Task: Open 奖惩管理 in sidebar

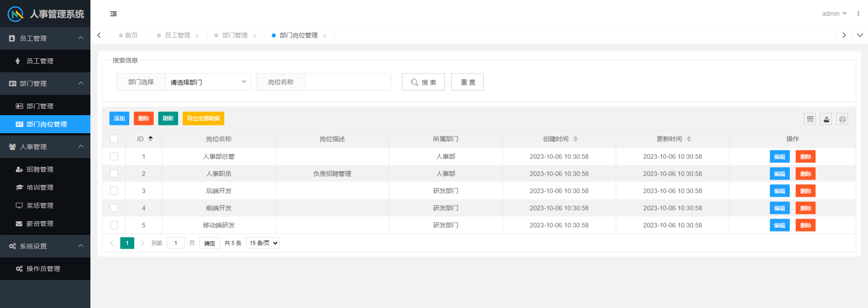Action: tap(45, 205)
